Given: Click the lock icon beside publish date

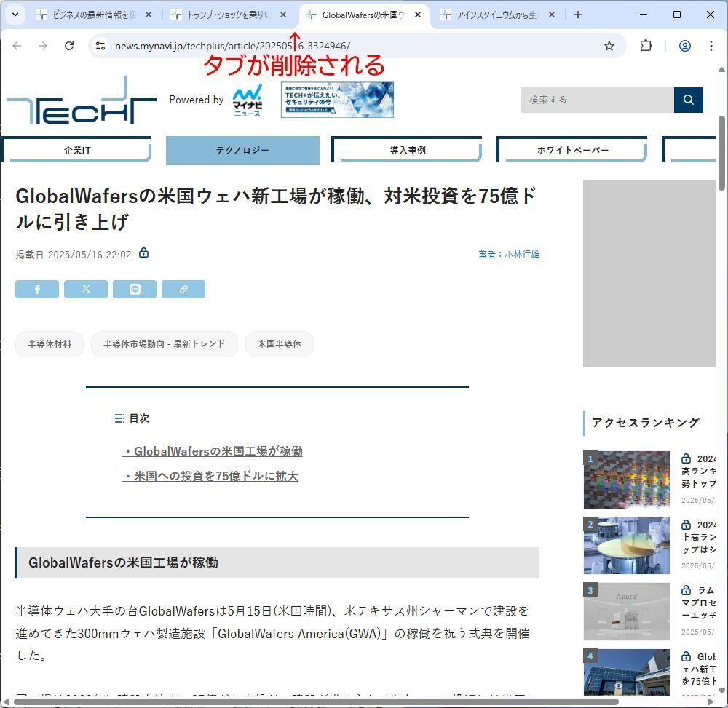Looking at the screenshot, I should coord(144,253).
